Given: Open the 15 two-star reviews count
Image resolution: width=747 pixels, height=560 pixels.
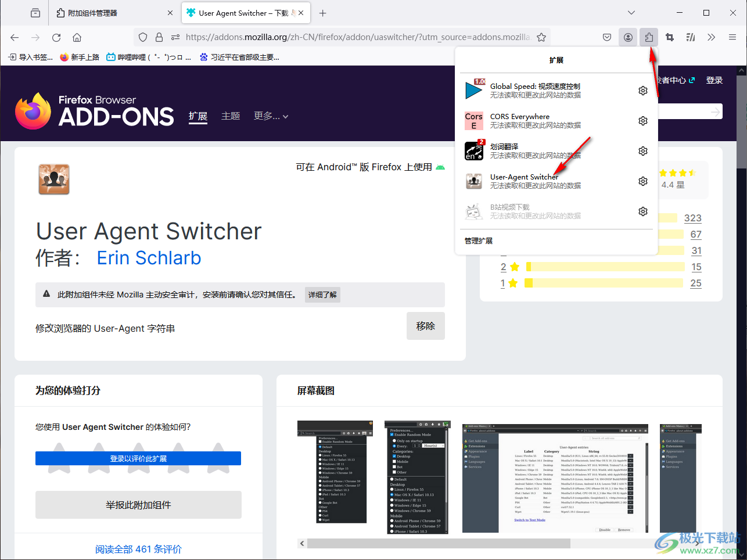Looking at the screenshot, I should pyautogui.click(x=696, y=267).
